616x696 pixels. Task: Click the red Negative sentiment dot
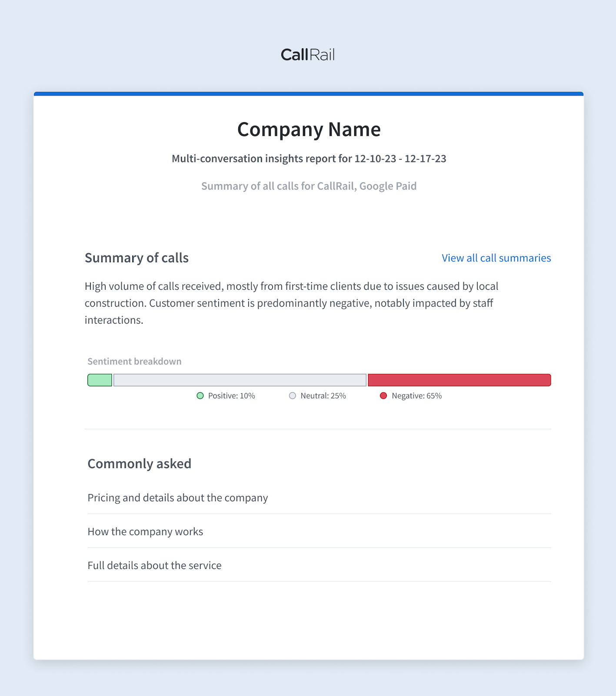383,396
